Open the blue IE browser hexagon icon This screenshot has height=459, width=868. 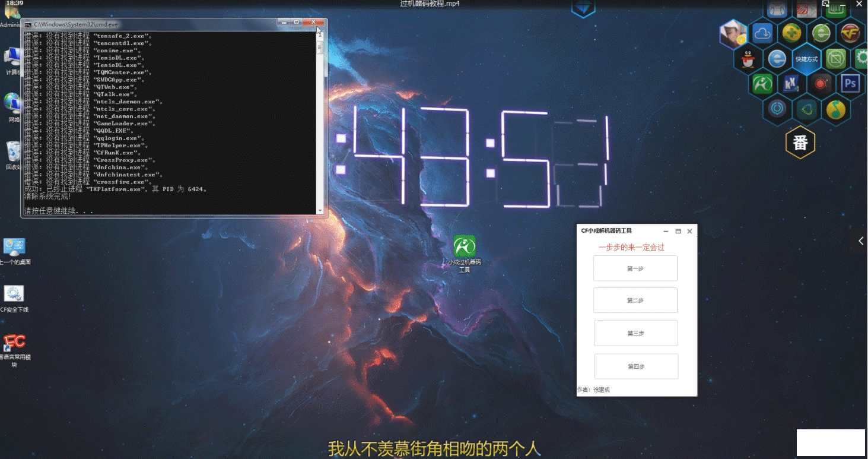tap(777, 59)
